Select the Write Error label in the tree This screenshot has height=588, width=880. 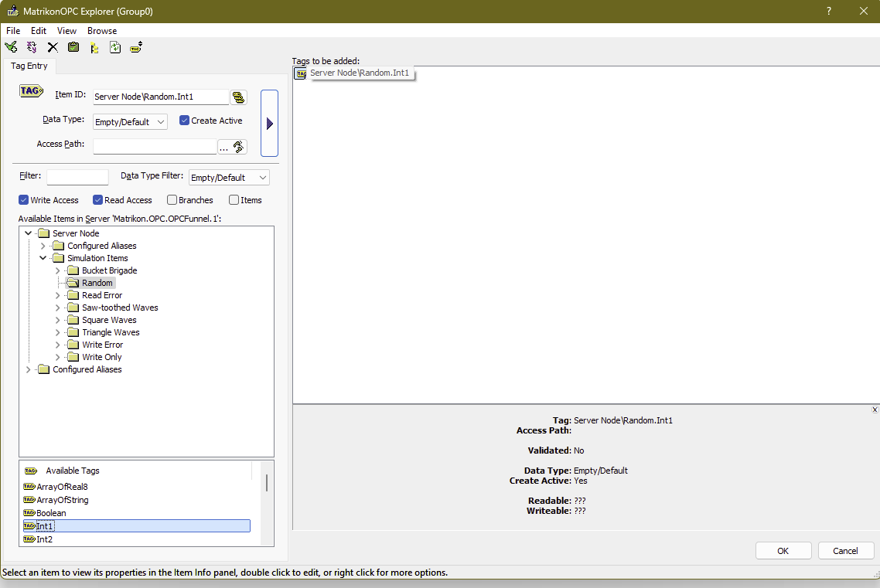coord(103,345)
